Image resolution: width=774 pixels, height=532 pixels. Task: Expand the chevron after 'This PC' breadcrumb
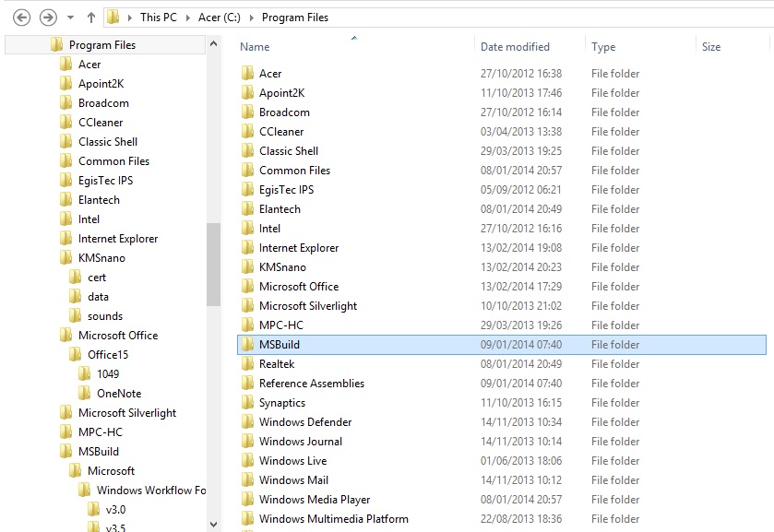[x=187, y=18]
